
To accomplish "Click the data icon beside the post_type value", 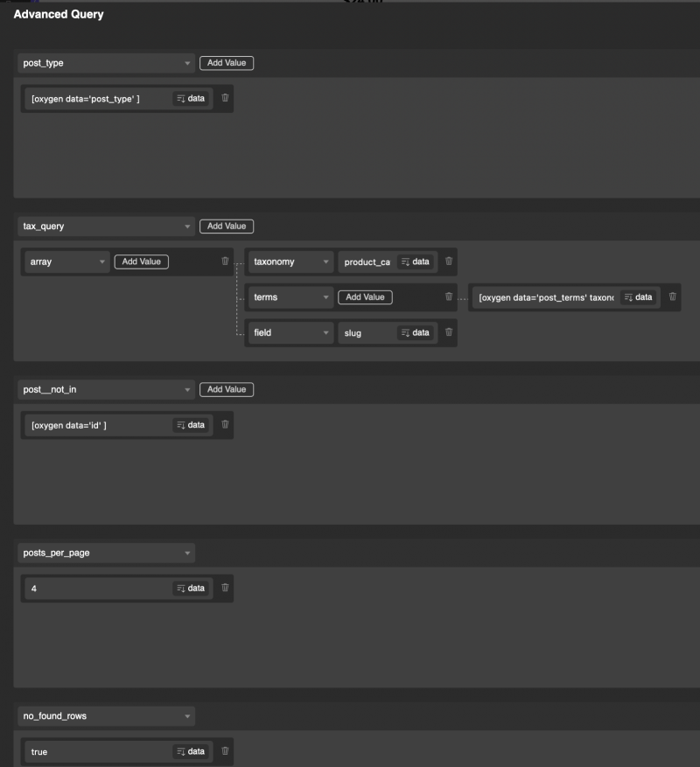I will click(x=191, y=99).
